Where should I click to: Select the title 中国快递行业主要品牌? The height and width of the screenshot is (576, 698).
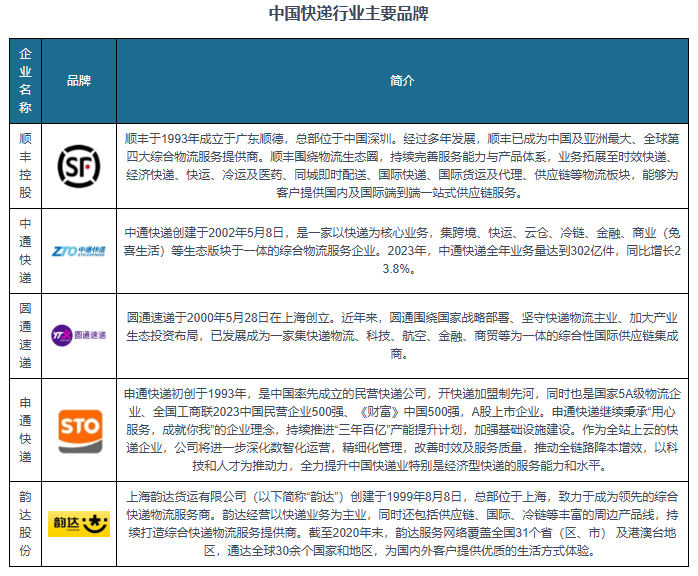click(349, 13)
